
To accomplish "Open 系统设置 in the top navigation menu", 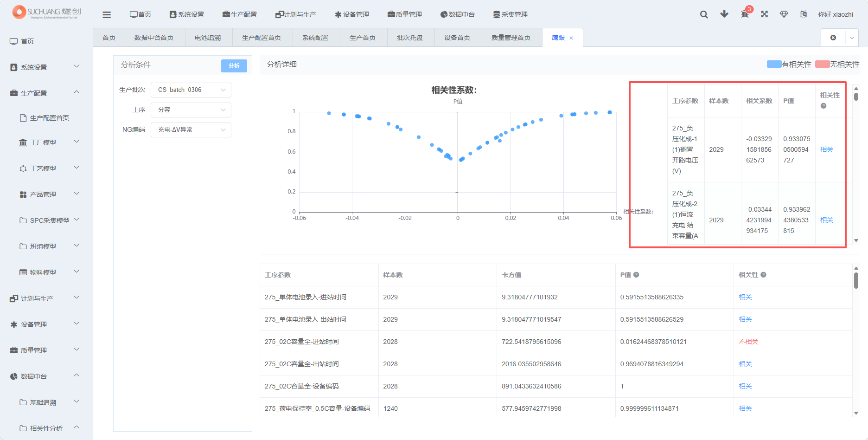I will (x=187, y=14).
